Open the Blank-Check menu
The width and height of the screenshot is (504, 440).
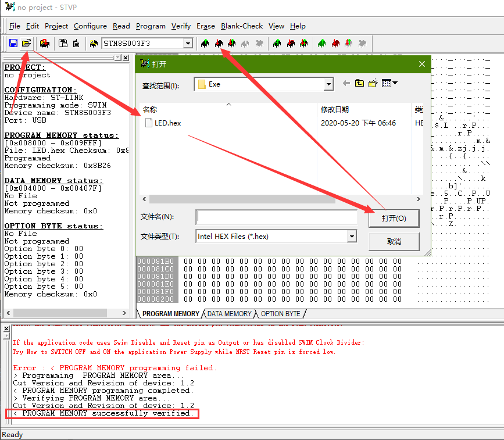pos(242,26)
